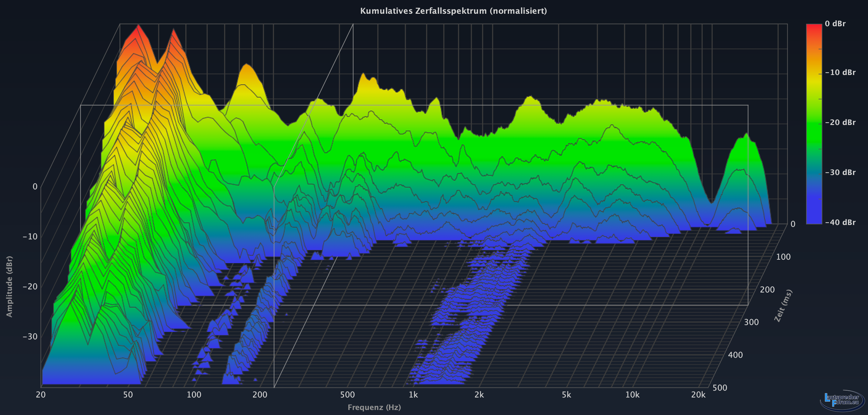The image size is (868, 415).
Task: Click the -30 dBr color legend label
Action: point(840,172)
